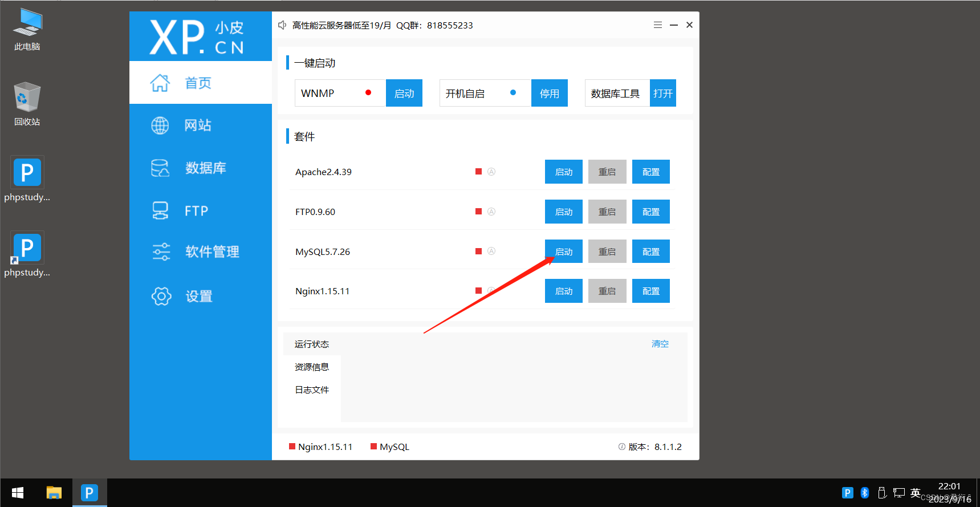Switch to 日志文件 tab
The height and width of the screenshot is (507, 980).
[x=312, y=390]
